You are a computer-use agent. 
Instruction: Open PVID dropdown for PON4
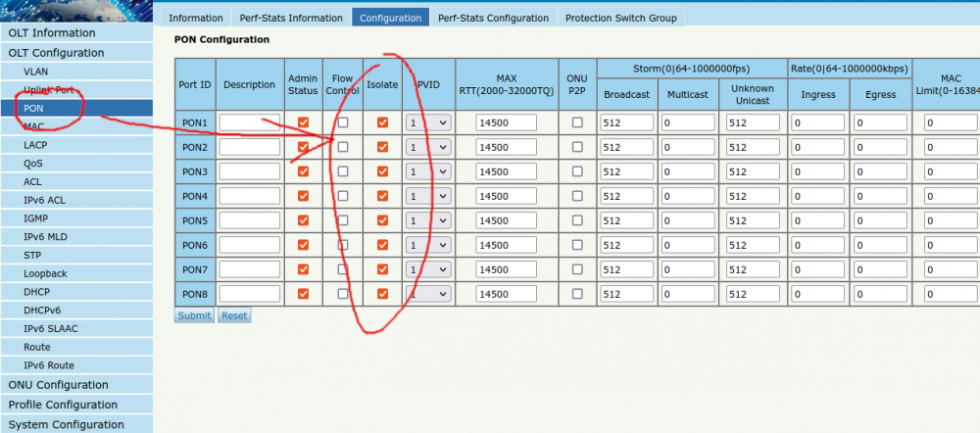click(x=428, y=196)
